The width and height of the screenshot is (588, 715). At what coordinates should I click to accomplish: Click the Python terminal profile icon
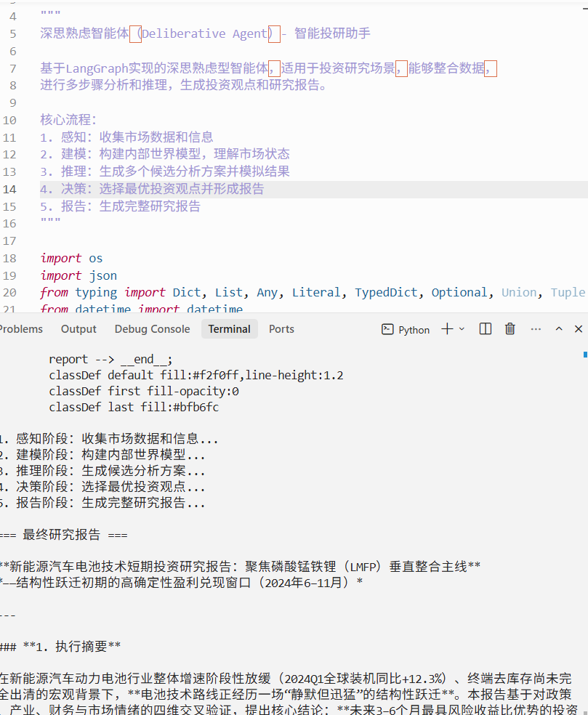[387, 329]
